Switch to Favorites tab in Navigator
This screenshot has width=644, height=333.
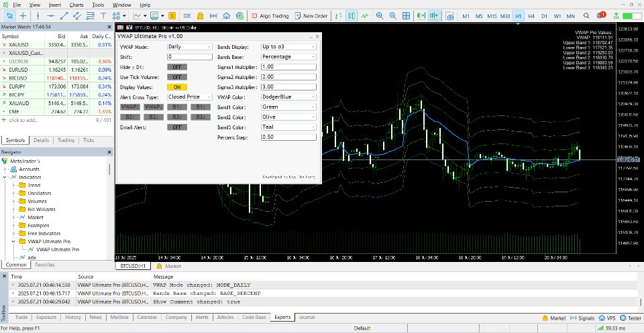click(x=45, y=265)
